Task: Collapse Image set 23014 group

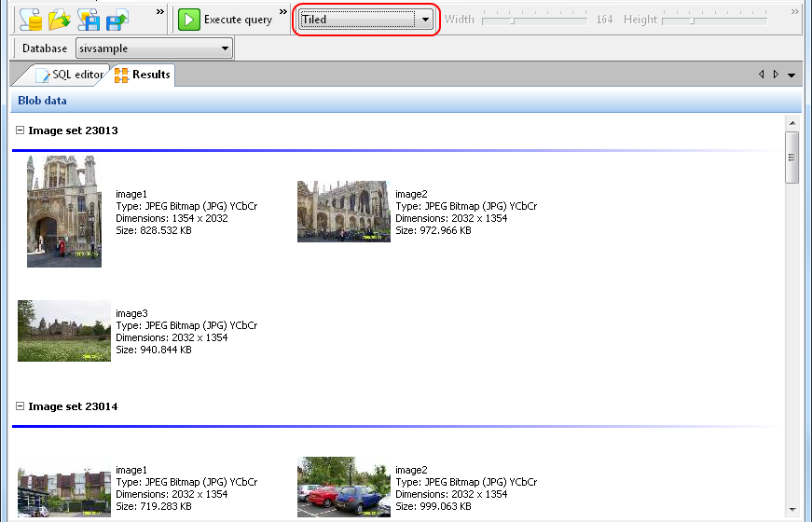Action: (x=21, y=407)
